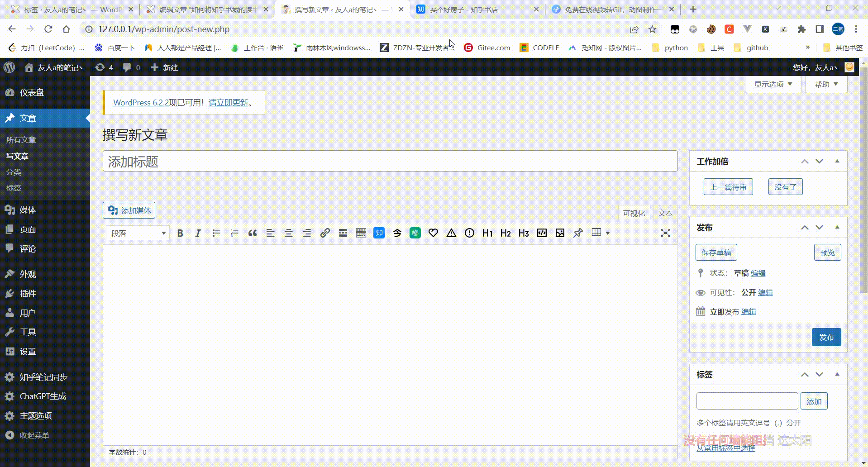Apply Heading 1 formatting
Image resolution: width=868 pixels, height=467 pixels.
[x=487, y=233]
